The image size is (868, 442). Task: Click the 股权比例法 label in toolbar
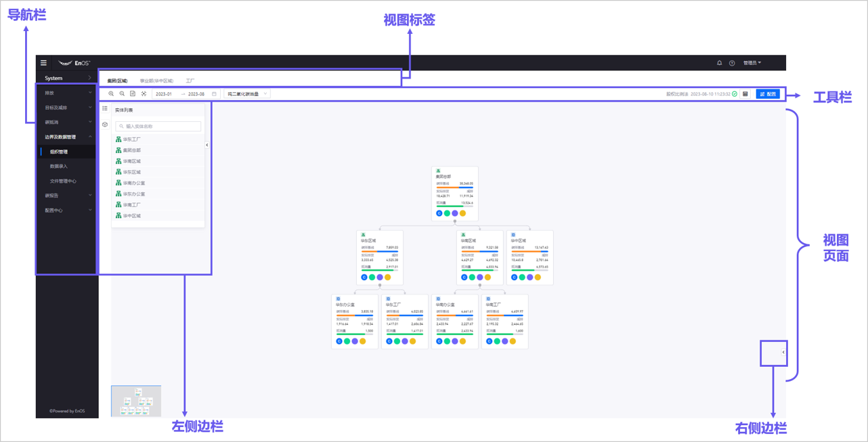point(677,94)
